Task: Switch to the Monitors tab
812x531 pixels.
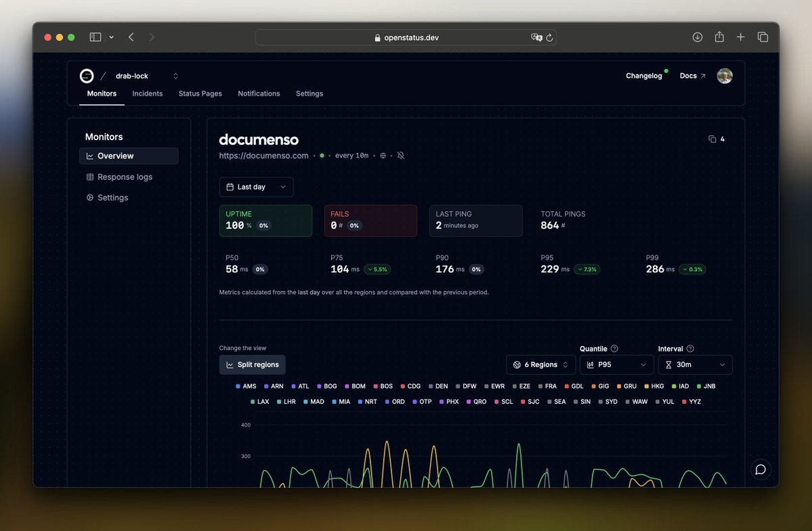Action: pyautogui.click(x=102, y=93)
